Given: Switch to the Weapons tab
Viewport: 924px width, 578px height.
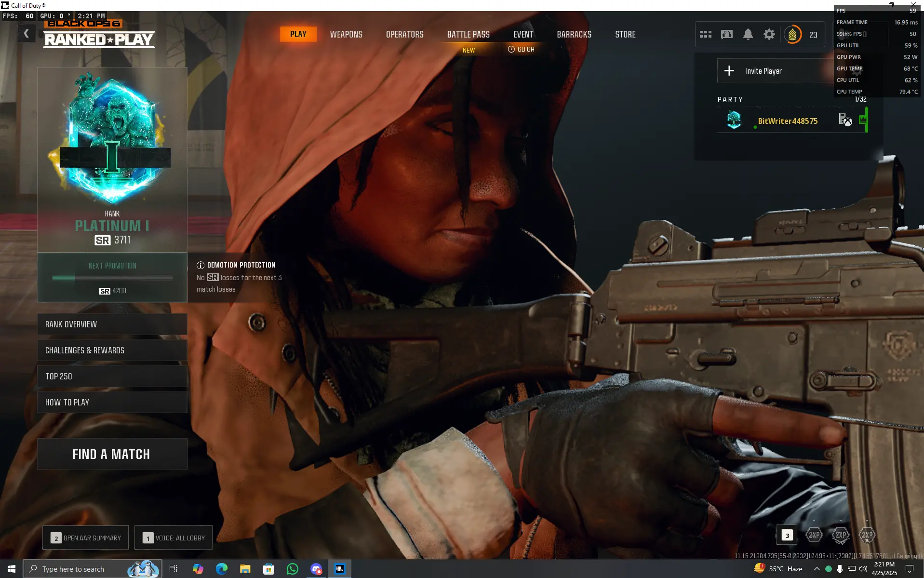Looking at the screenshot, I should tap(346, 34).
